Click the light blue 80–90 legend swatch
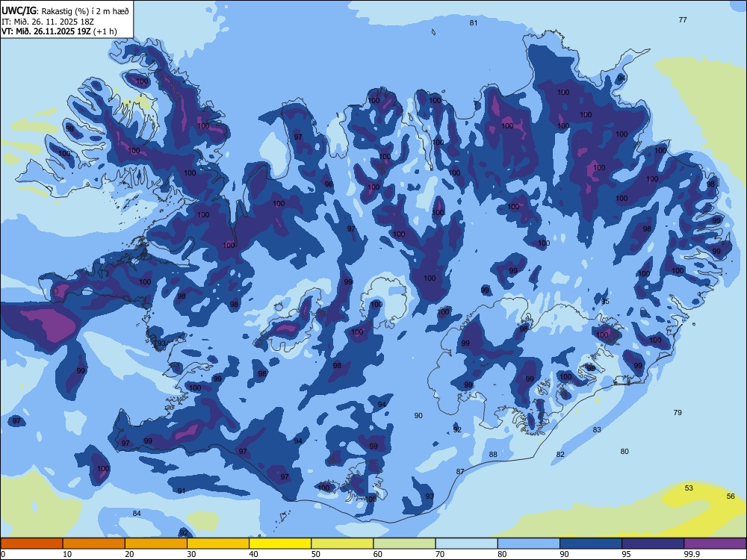 (x=529, y=544)
